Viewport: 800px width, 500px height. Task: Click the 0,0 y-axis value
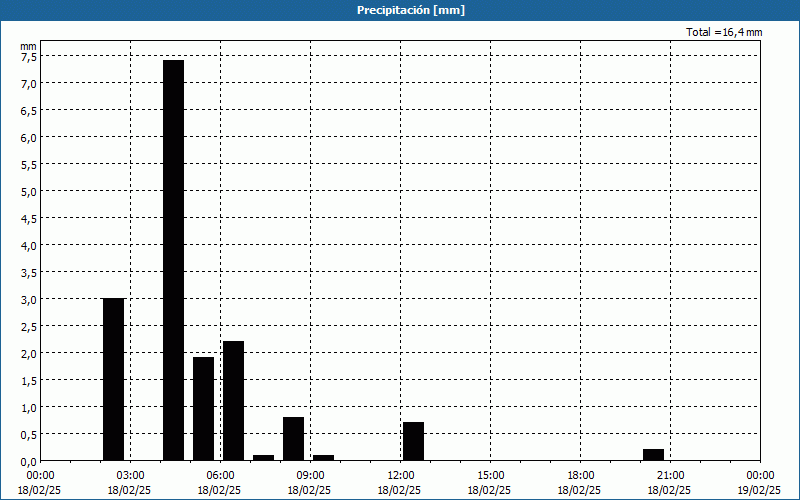(x=29, y=462)
